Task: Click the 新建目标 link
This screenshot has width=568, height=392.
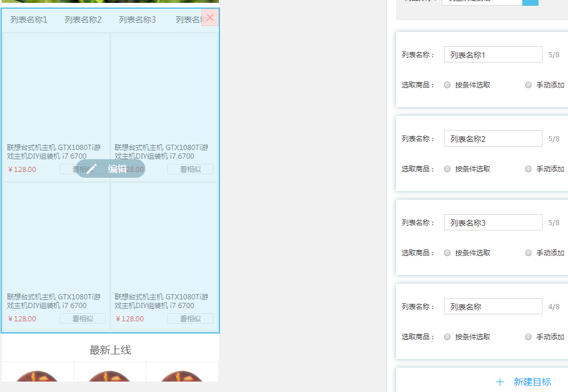Action: (532, 382)
